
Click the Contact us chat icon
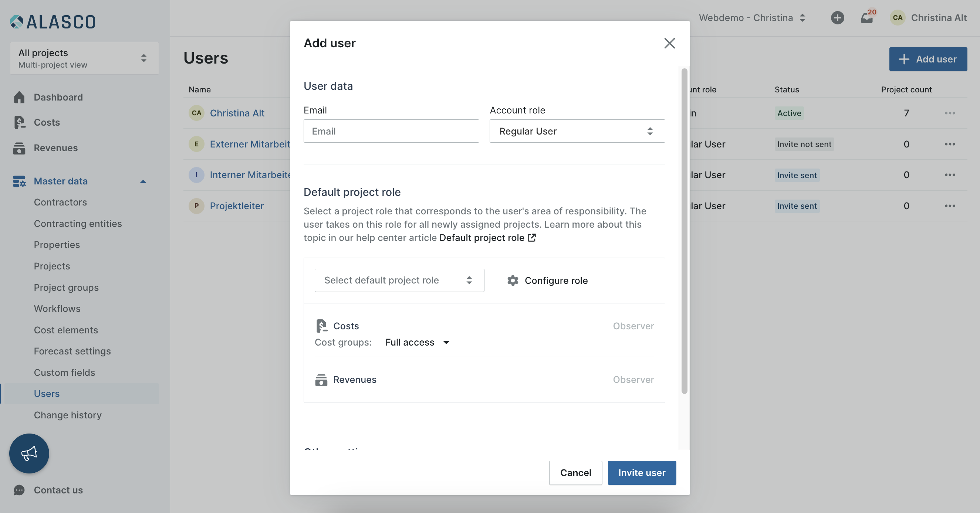point(19,490)
